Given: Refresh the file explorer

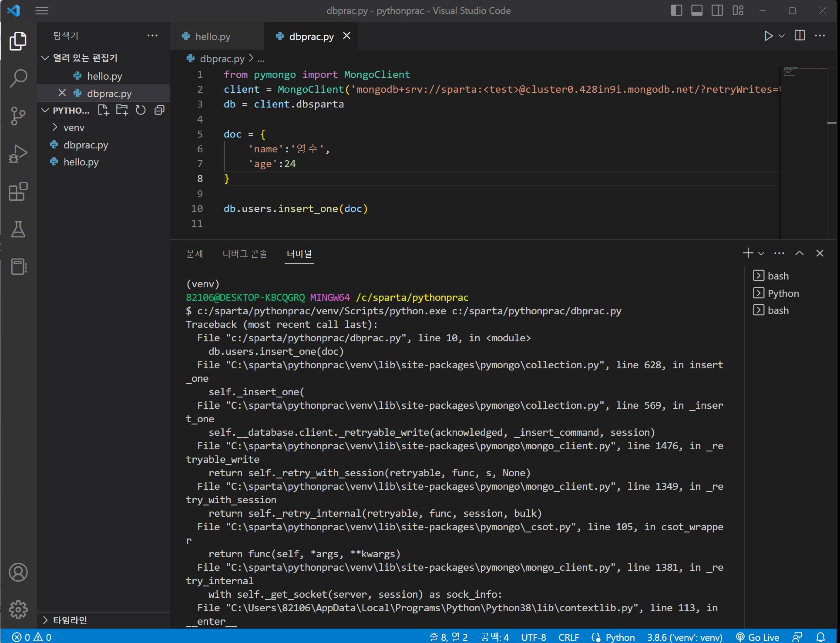Looking at the screenshot, I should [x=141, y=110].
